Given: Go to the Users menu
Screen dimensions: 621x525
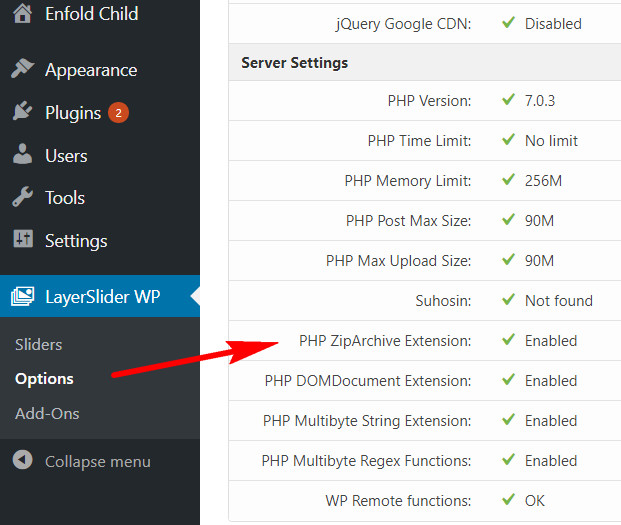Looking at the screenshot, I should click(x=66, y=156).
